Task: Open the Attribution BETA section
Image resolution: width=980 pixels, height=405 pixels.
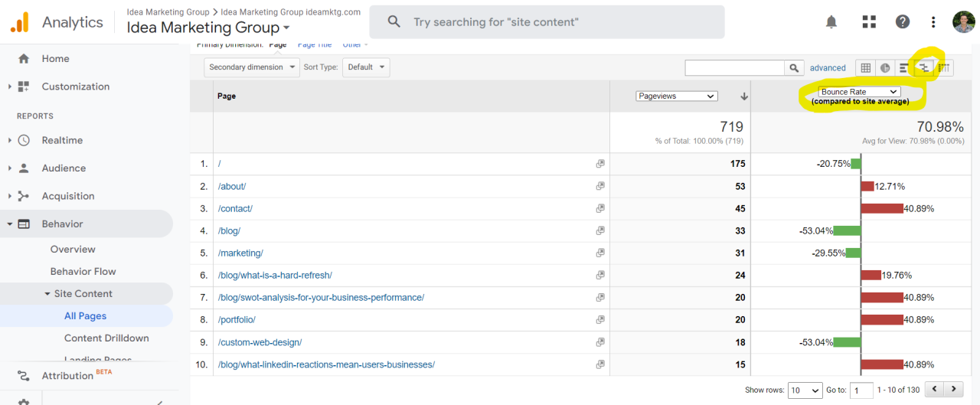Action: pyautogui.click(x=77, y=375)
